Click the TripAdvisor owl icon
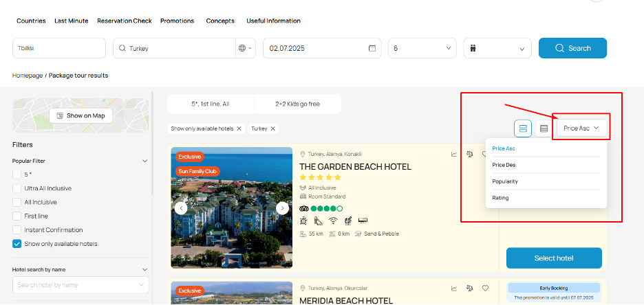Screen dimensions: 644x305 pos(304,208)
